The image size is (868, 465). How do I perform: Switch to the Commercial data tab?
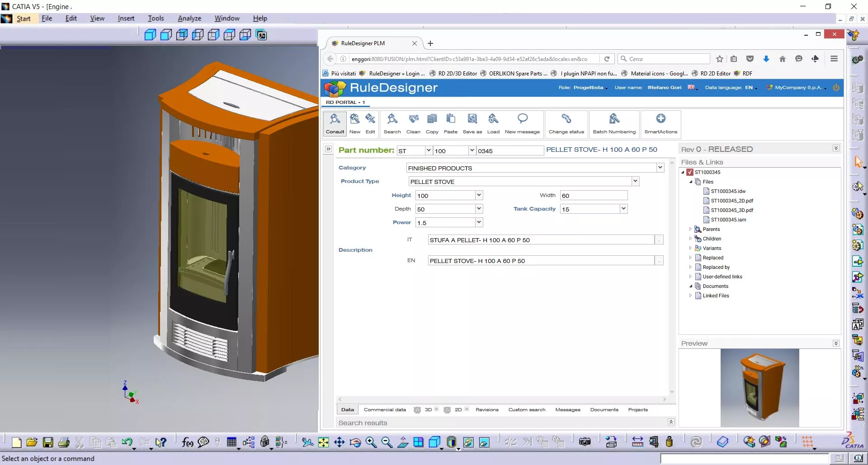pos(385,410)
